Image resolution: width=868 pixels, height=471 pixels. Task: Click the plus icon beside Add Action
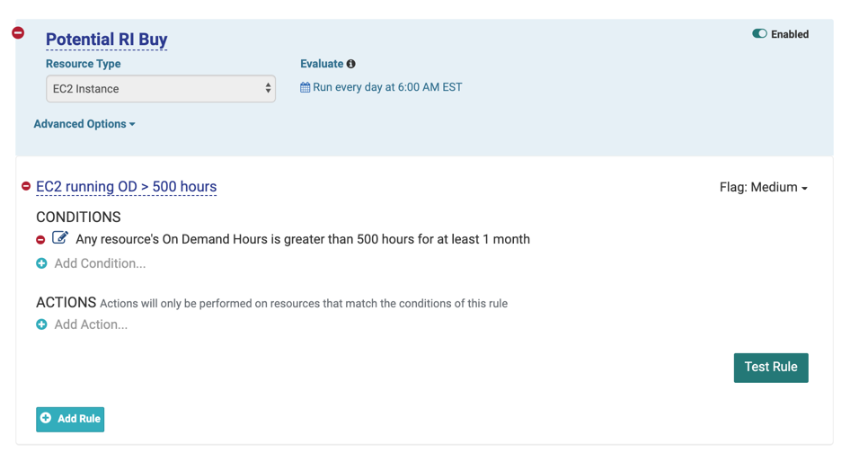(41, 324)
